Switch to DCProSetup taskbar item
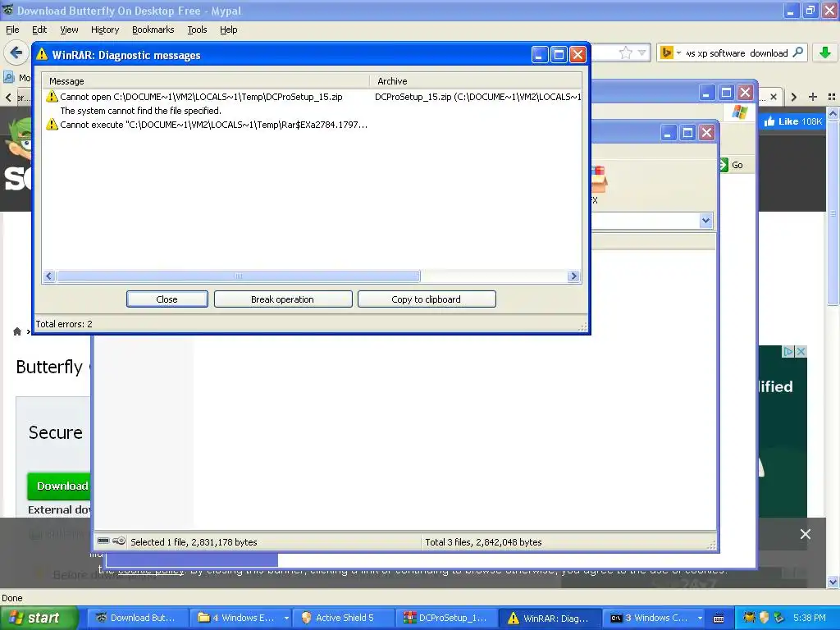 pos(446,618)
